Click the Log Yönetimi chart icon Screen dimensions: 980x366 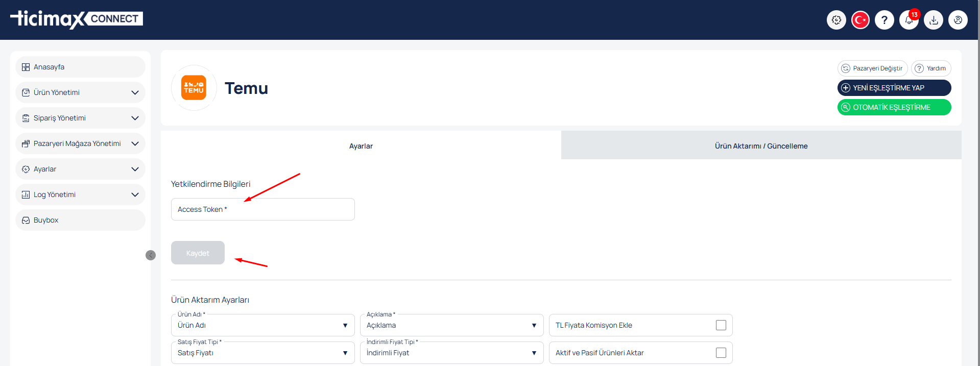pos(26,194)
